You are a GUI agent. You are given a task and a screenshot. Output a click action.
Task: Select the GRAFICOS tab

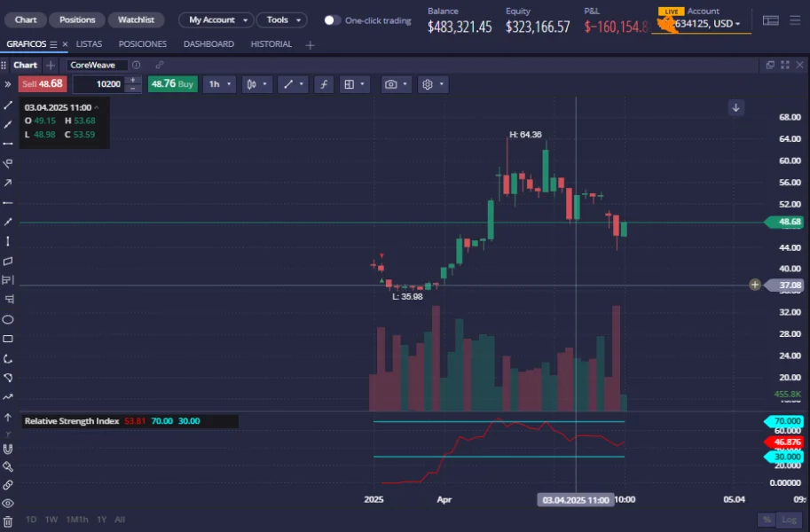pyautogui.click(x=27, y=44)
